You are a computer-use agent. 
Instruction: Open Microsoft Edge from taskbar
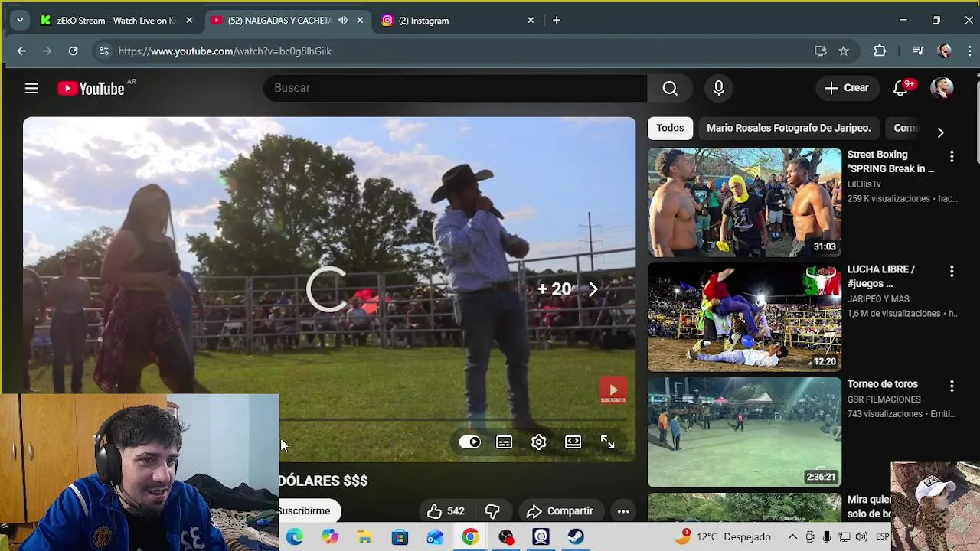[295, 537]
